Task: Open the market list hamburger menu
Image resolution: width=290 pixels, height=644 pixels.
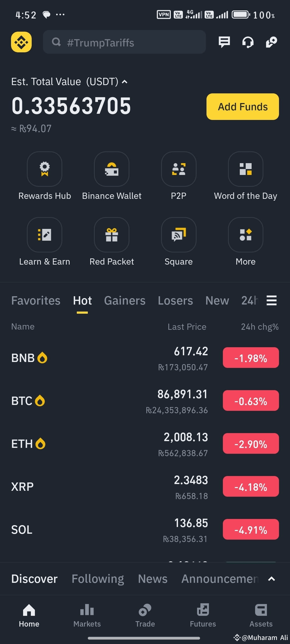Action: point(271,300)
